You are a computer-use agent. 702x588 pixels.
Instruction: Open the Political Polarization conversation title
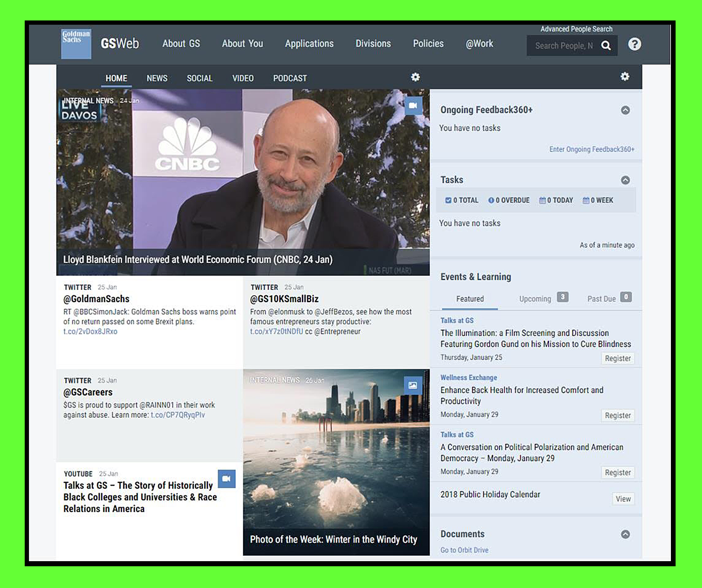[532, 453]
